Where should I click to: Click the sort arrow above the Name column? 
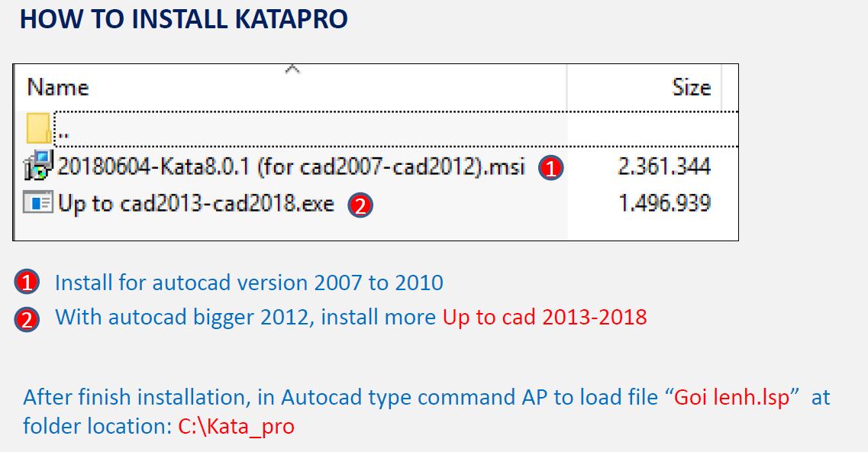coord(292,69)
